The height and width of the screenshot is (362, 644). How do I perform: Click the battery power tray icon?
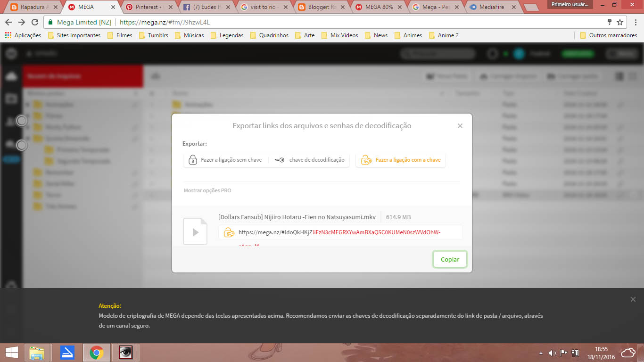tap(575, 353)
